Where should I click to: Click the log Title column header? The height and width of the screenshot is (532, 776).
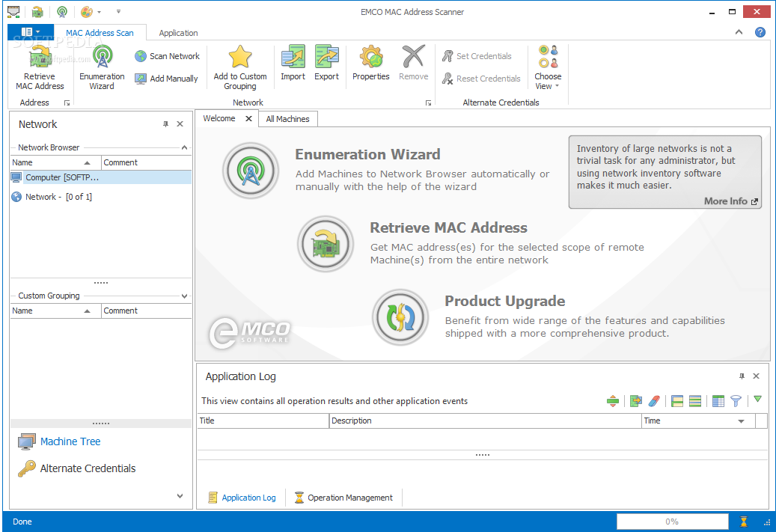263,421
